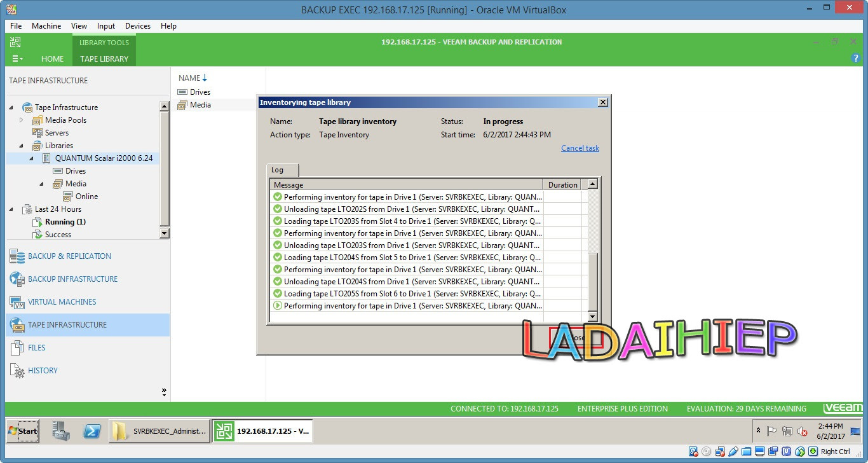Viewport: 868px width, 463px height.
Task: Open the VirtualBox File menu
Action: (16, 26)
